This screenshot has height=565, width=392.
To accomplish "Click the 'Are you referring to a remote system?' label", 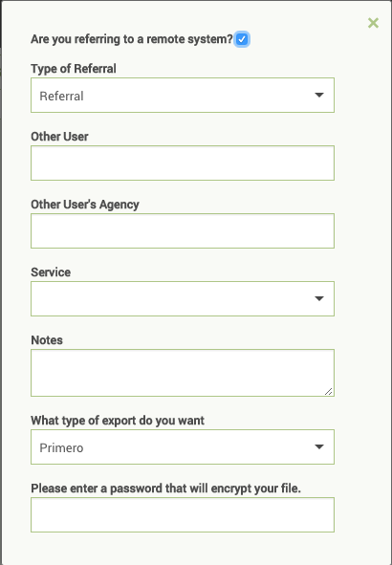I will pos(132,39).
